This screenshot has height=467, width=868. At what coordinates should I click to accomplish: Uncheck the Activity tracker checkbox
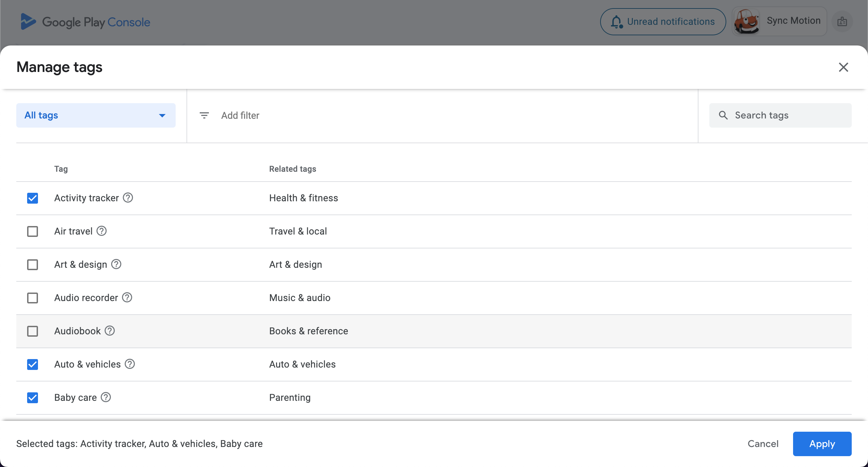[33, 198]
